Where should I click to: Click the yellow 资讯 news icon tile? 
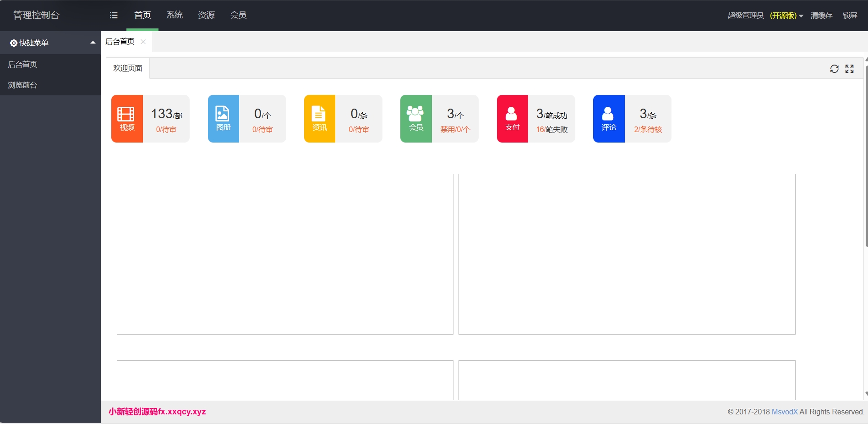point(320,119)
